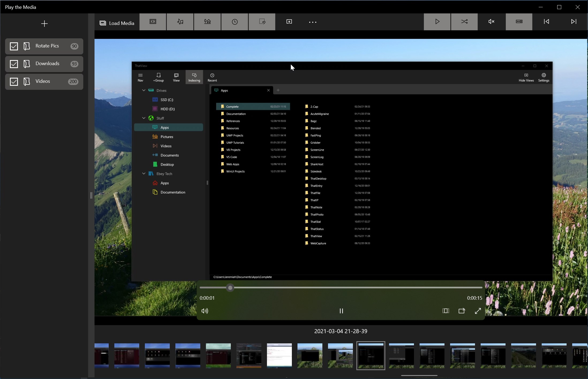This screenshot has height=379, width=588.
Task: Click the video seek slider thumb
Action: 230,288
